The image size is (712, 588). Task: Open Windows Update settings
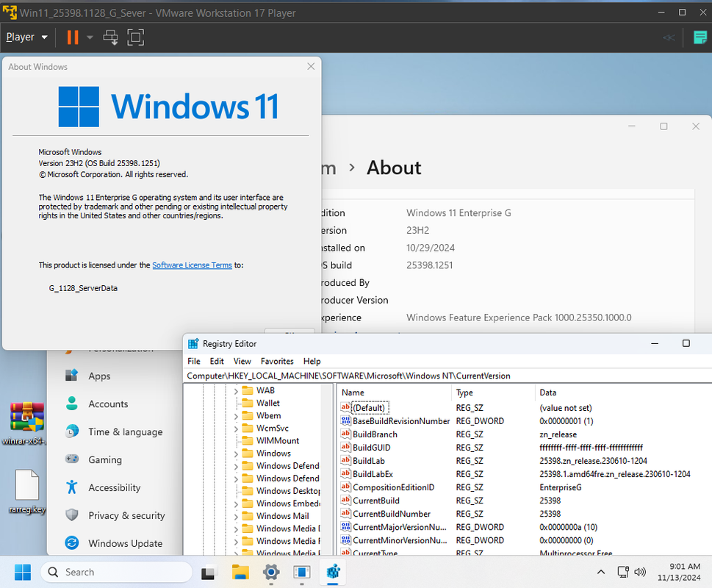click(126, 543)
